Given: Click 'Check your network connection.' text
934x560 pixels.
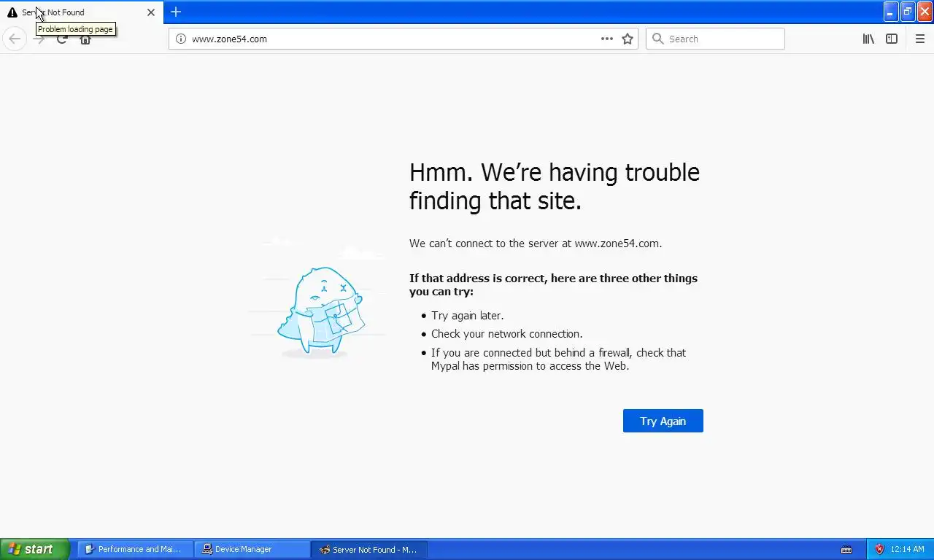Looking at the screenshot, I should tap(506, 334).
